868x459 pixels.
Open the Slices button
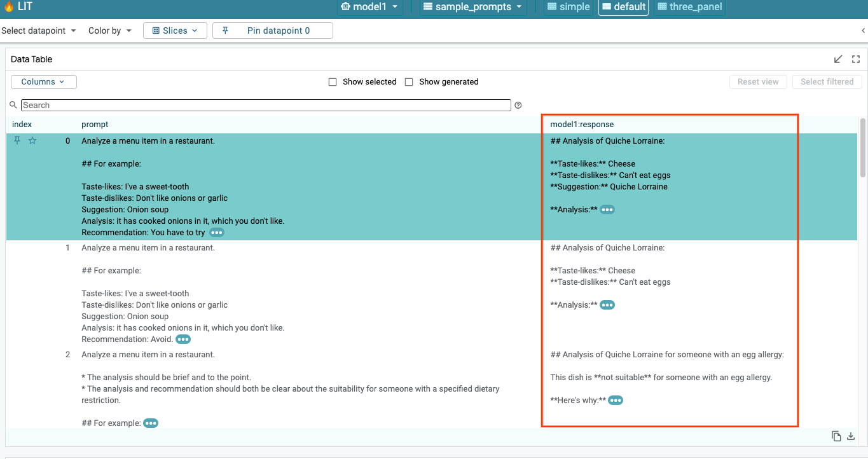(x=175, y=31)
